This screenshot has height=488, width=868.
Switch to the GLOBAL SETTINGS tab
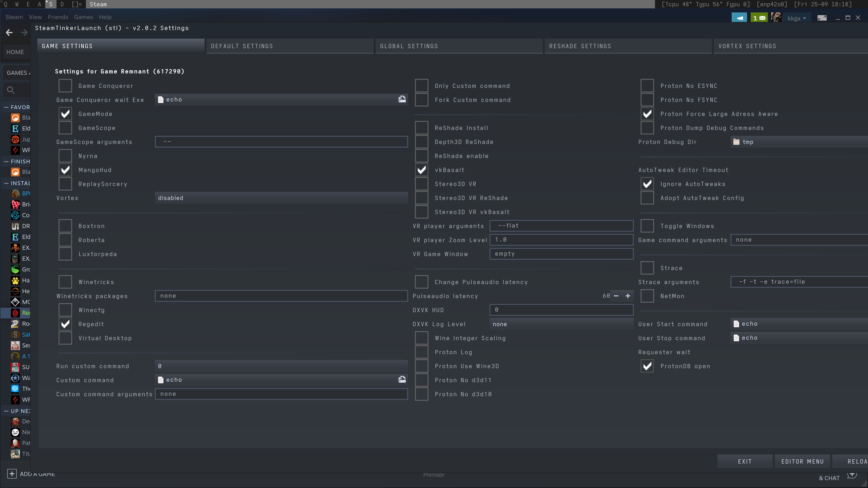(459, 46)
